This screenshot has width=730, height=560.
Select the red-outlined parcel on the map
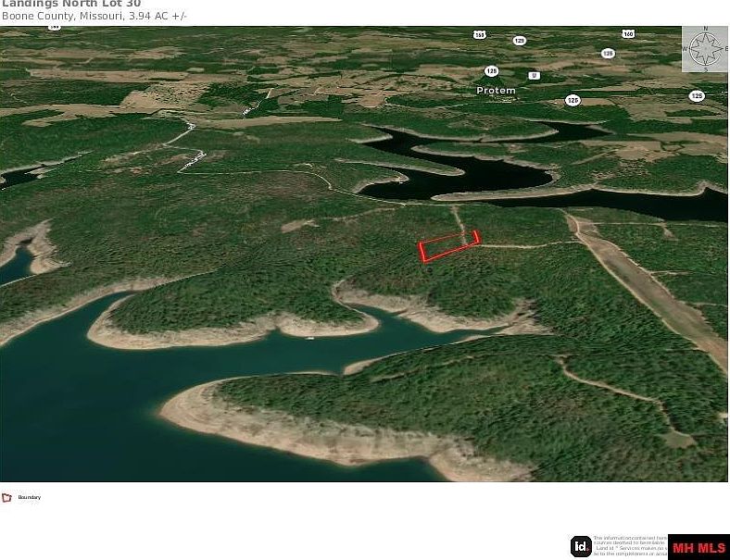[x=448, y=247]
